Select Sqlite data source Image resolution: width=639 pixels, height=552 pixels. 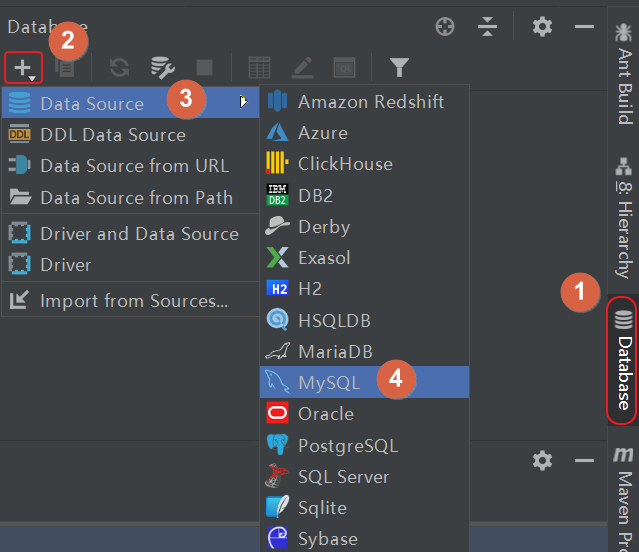[x=365, y=508]
